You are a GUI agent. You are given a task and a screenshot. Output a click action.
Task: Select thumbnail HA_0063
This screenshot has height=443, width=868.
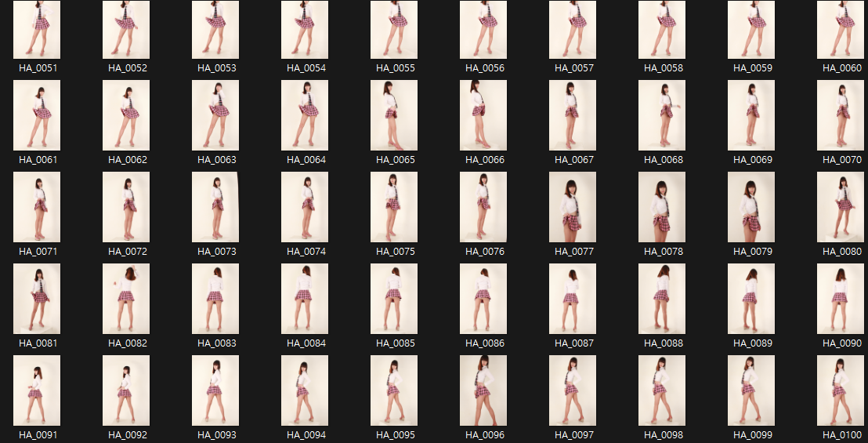pyautogui.click(x=215, y=115)
